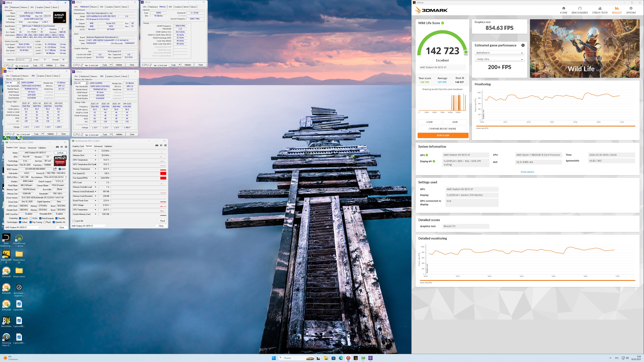Toggle Ray Tracing checkbox in GPU-Z
This screenshot has height=362, width=644.
click(31, 222)
